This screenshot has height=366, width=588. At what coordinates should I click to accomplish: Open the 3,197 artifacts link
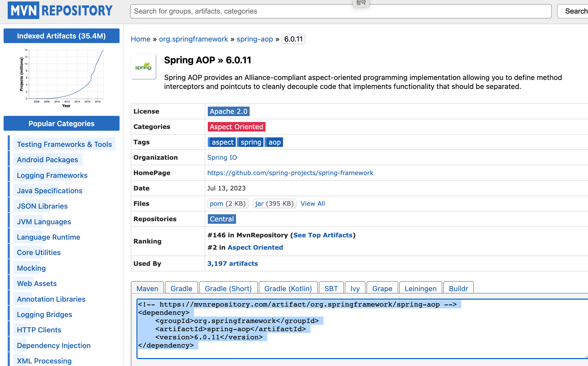pos(232,263)
